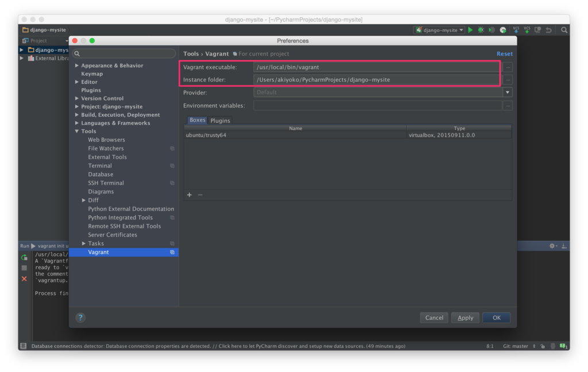Run django-mysite with the green play icon
The width and height of the screenshot is (588, 372).
470,30
